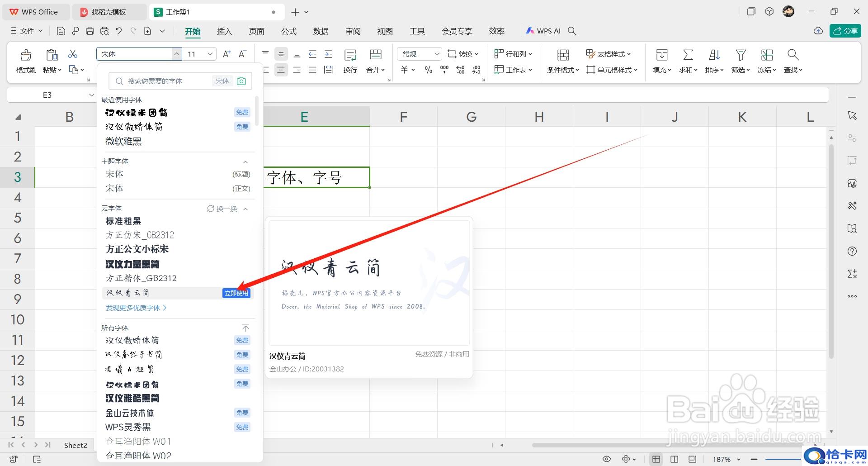Image resolution: width=868 pixels, height=466 pixels.
Task: Open the 插入 ribbon tab
Action: tap(224, 31)
